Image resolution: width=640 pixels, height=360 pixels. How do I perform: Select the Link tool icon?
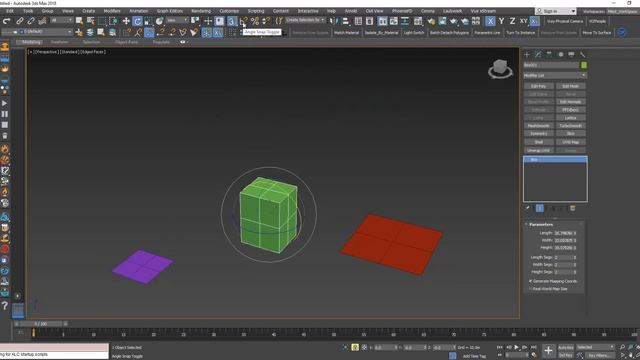point(20,21)
